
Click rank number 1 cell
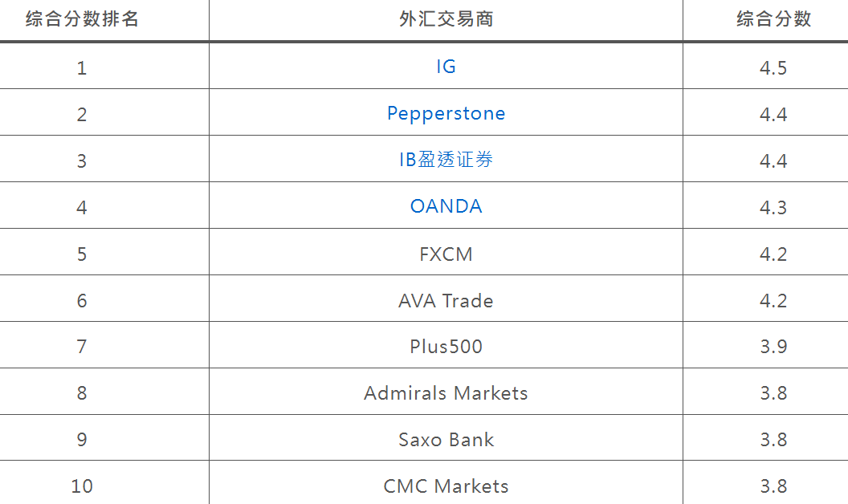pyautogui.click(x=82, y=67)
